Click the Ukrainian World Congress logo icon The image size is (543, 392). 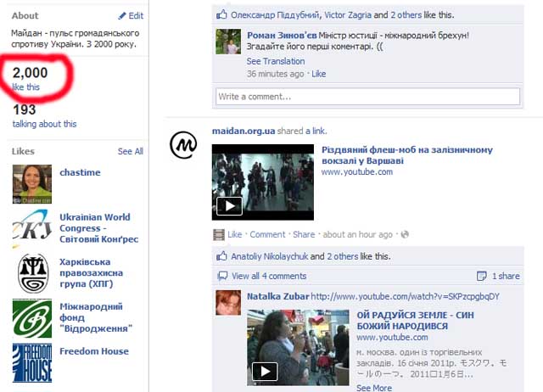[x=32, y=230]
